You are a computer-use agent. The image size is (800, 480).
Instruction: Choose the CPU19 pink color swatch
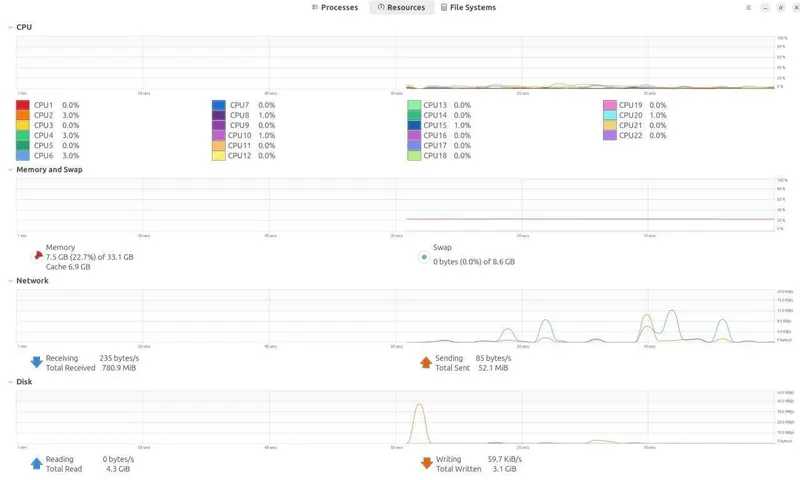tap(610, 105)
